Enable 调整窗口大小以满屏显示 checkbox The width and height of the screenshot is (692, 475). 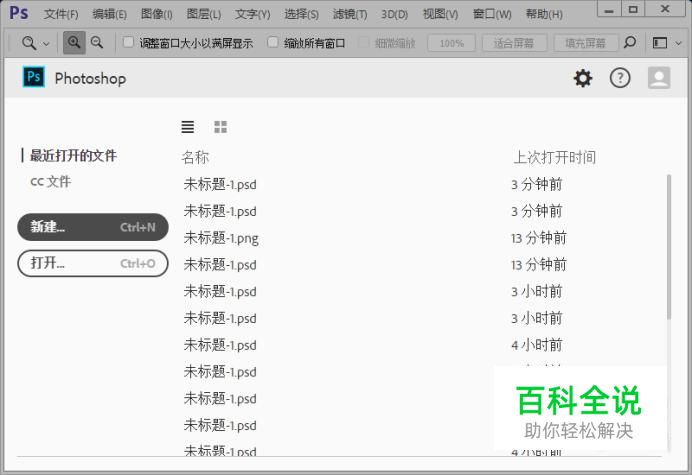[x=128, y=42]
